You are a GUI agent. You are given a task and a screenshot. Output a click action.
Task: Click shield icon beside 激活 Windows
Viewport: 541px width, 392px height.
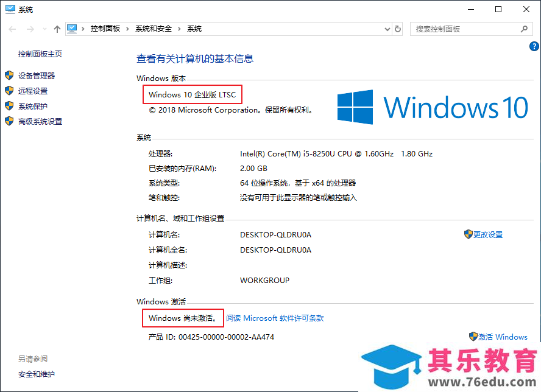coord(473,337)
